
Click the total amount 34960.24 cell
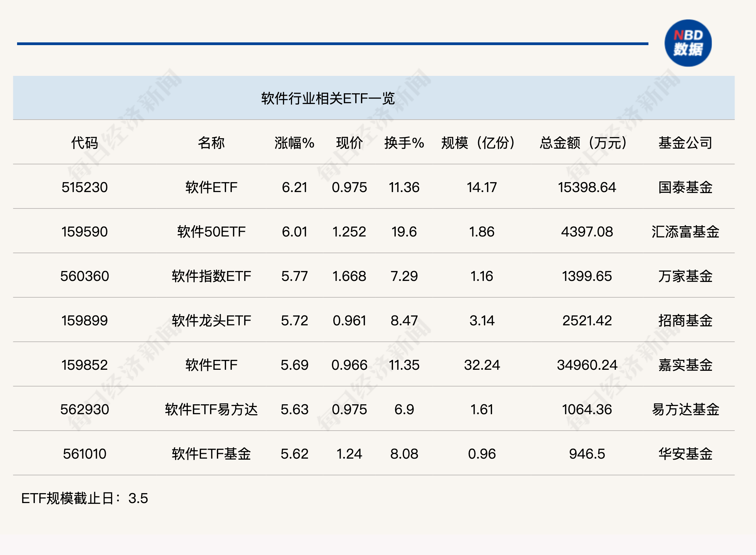[587, 365]
